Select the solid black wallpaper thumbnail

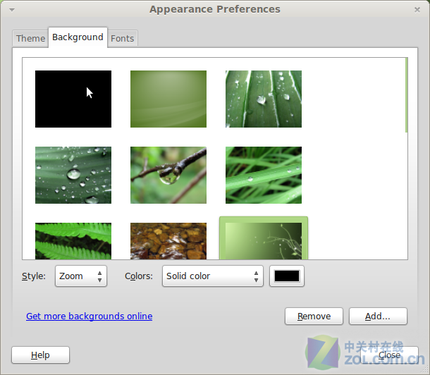(73, 99)
